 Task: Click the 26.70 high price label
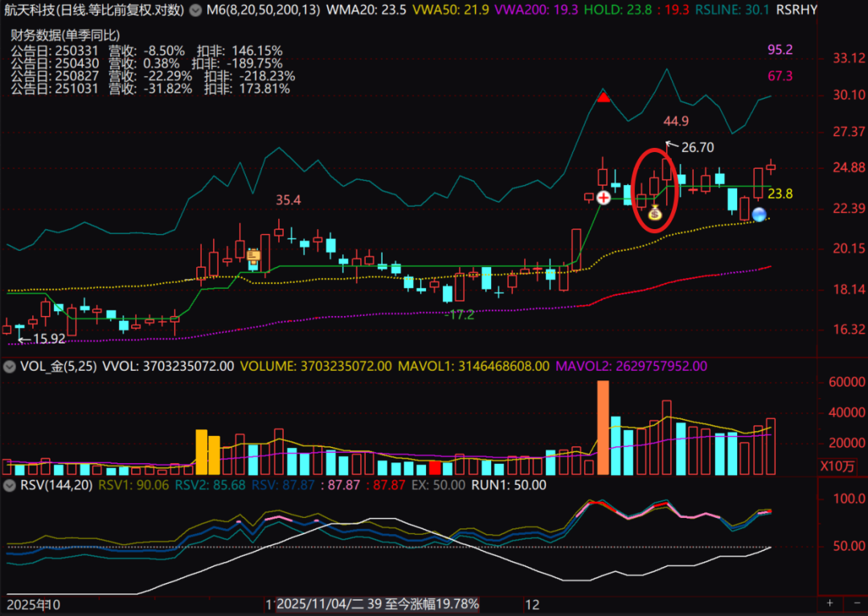click(698, 147)
